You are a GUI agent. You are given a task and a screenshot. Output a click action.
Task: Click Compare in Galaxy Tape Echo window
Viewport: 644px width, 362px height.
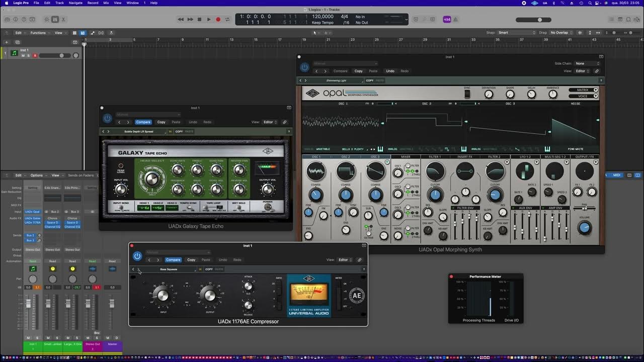[x=143, y=122]
